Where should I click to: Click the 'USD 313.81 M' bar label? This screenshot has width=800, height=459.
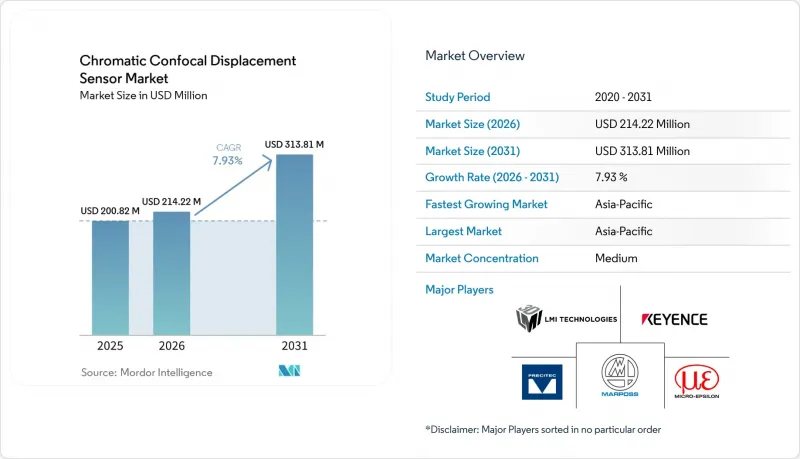point(294,144)
